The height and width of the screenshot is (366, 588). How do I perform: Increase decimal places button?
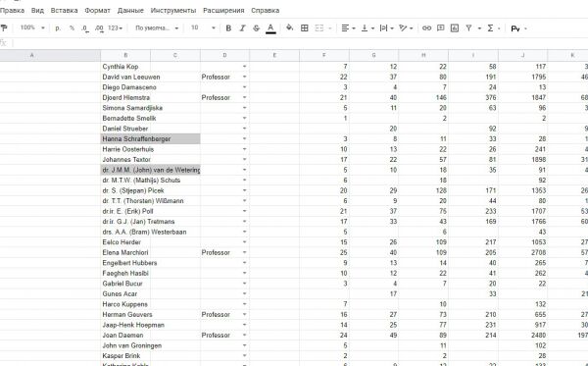[x=99, y=28]
